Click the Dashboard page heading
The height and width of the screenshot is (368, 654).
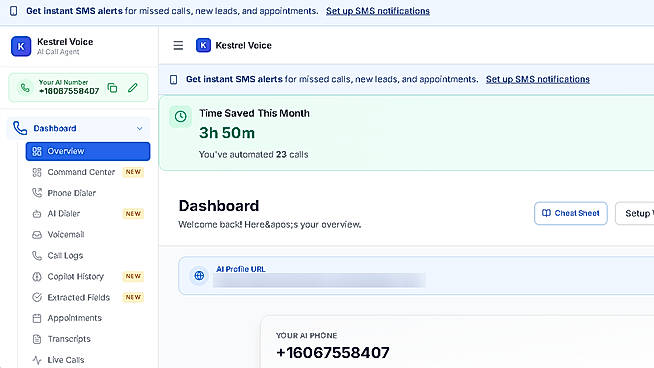(219, 206)
